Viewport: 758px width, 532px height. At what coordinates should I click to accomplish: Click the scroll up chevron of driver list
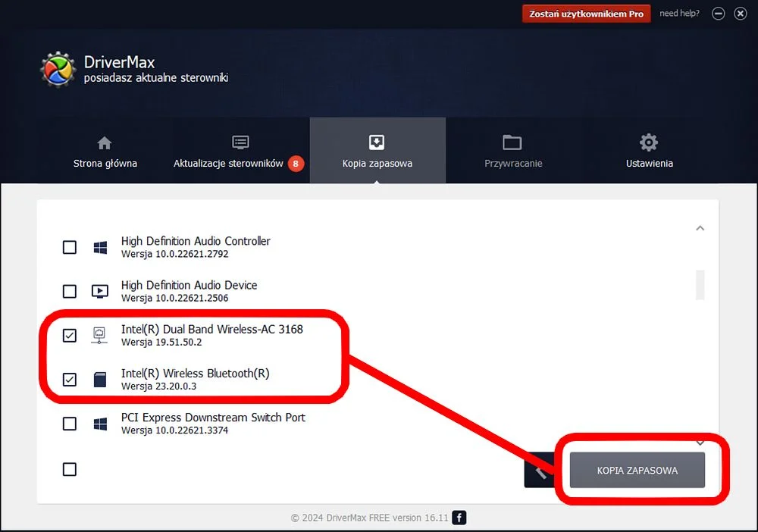(x=700, y=228)
